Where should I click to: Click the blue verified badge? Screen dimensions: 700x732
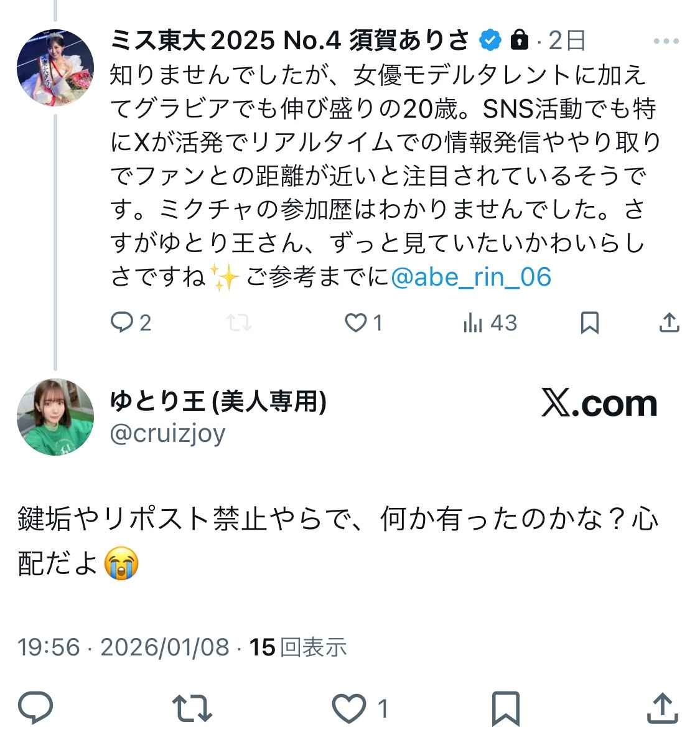pyautogui.click(x=490, y=41)
